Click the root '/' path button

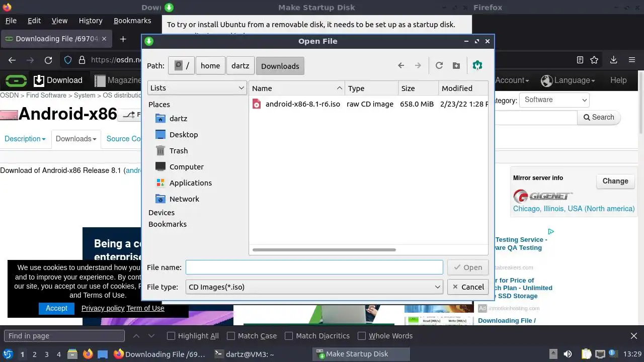pos(181,66)
